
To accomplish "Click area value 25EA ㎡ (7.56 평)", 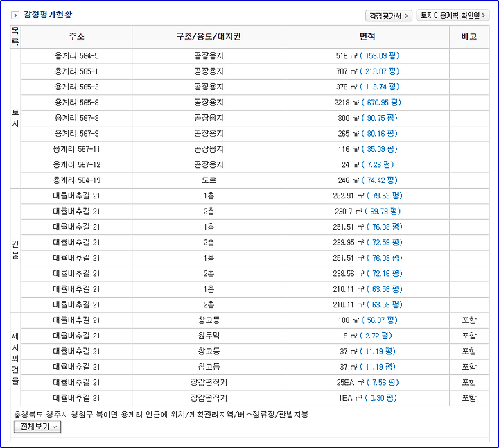I will [x=367, y=383].
